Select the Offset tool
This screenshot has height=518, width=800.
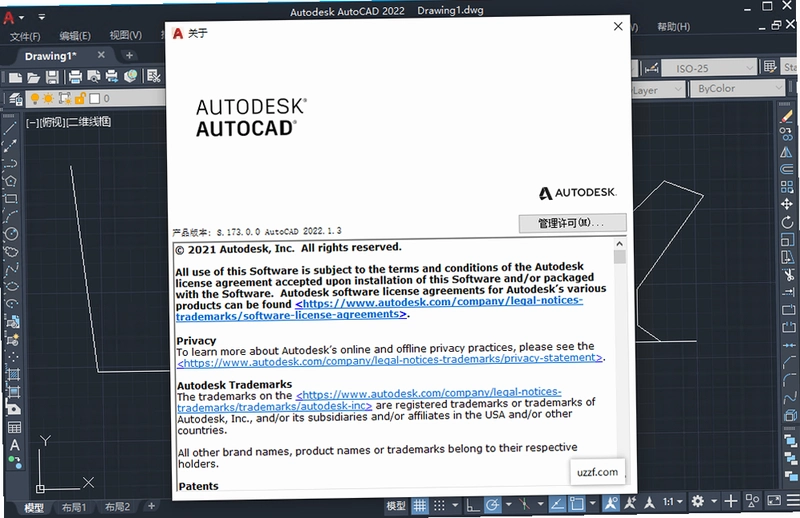coord(787,169)
